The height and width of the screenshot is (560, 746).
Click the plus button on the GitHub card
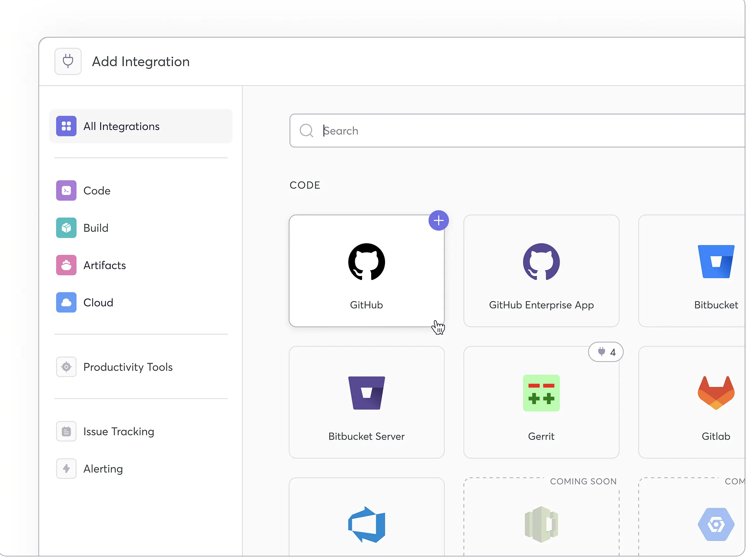point(438,220)
